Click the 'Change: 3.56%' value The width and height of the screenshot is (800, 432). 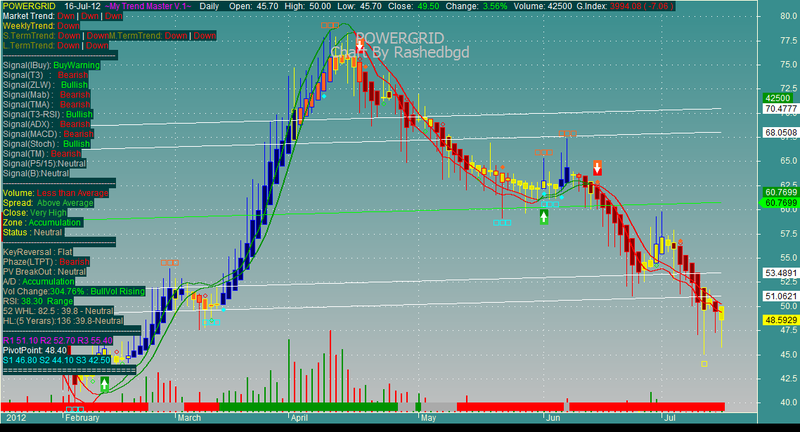[x=477, y=6]
